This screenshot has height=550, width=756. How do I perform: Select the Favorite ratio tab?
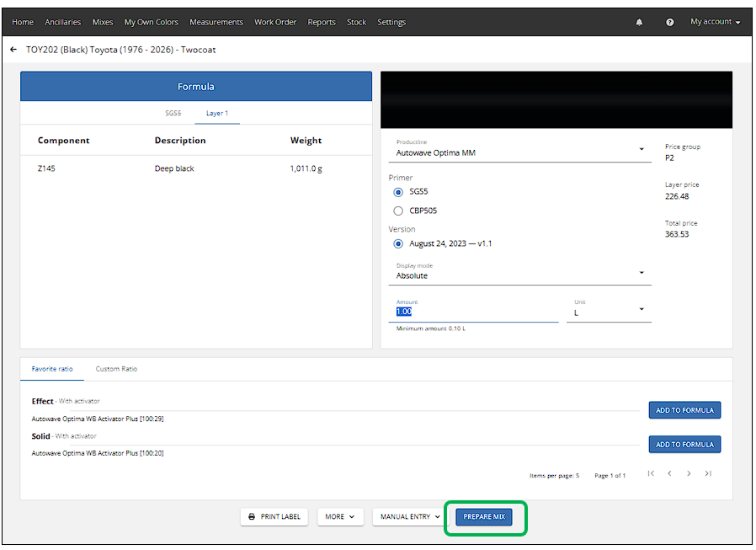(52, 369)
